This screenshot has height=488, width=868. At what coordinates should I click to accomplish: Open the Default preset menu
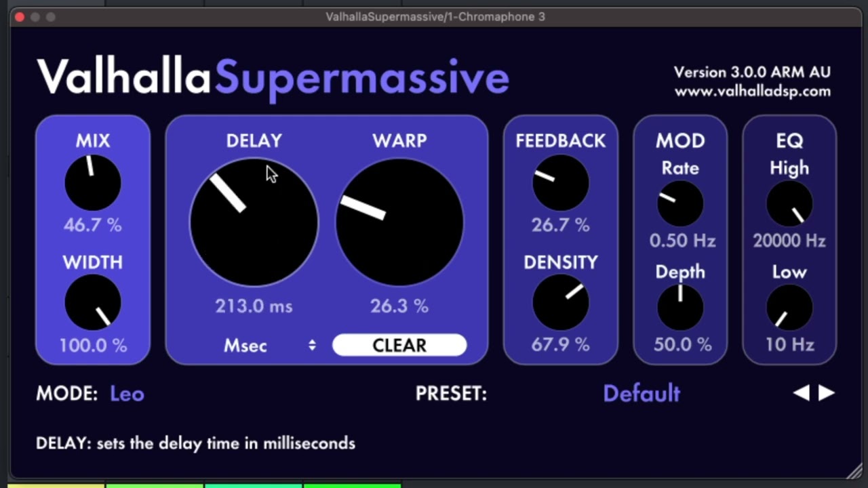click(x=642, y=394)
